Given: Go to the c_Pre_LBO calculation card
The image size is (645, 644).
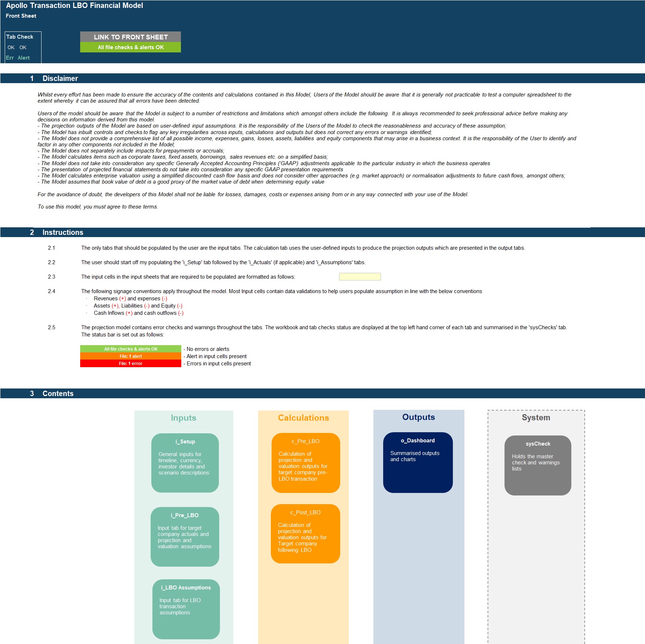Looking at the screenshot, I should (x=306, y=463).
